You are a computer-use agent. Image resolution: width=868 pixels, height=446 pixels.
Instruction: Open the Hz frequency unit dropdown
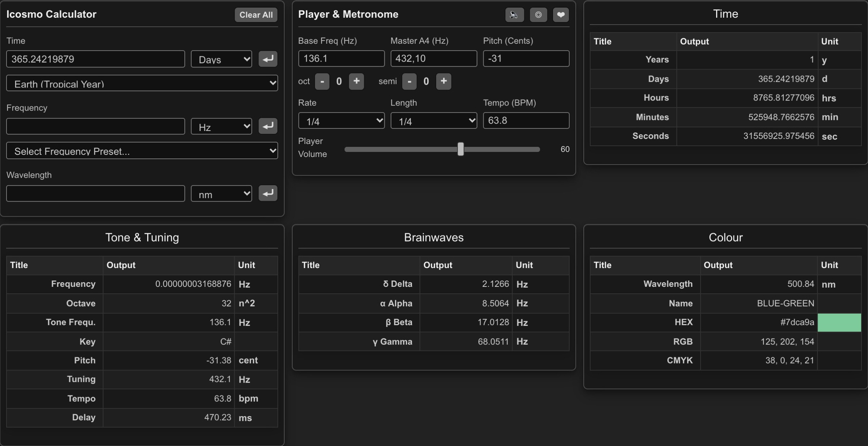[x=221, y=126]
